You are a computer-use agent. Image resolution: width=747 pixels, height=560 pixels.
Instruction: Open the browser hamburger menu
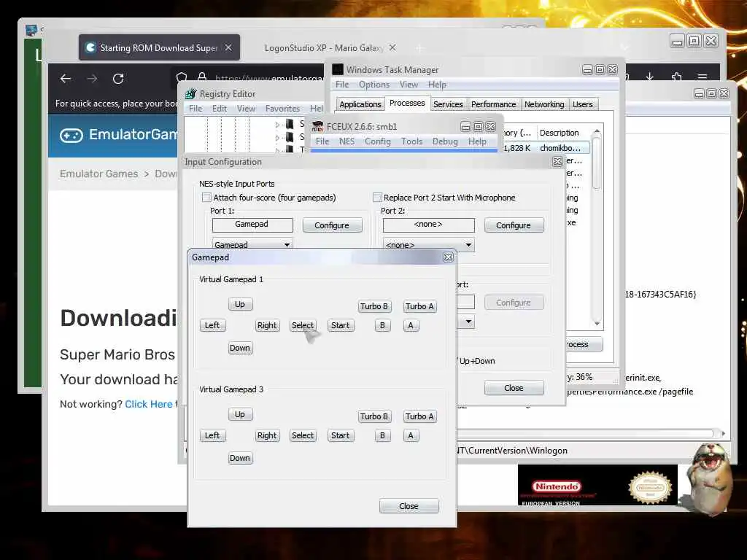(x=703, y=76)
